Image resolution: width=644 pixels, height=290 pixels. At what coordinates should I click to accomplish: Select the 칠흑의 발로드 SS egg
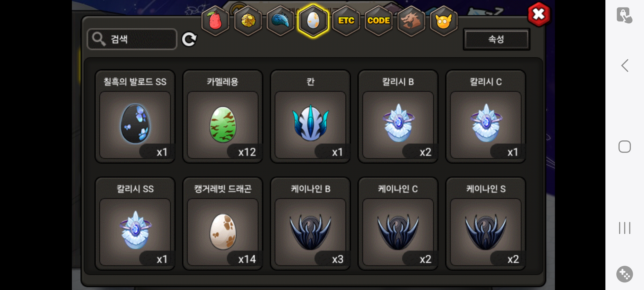pyautogui.click(x=135, y=116)
